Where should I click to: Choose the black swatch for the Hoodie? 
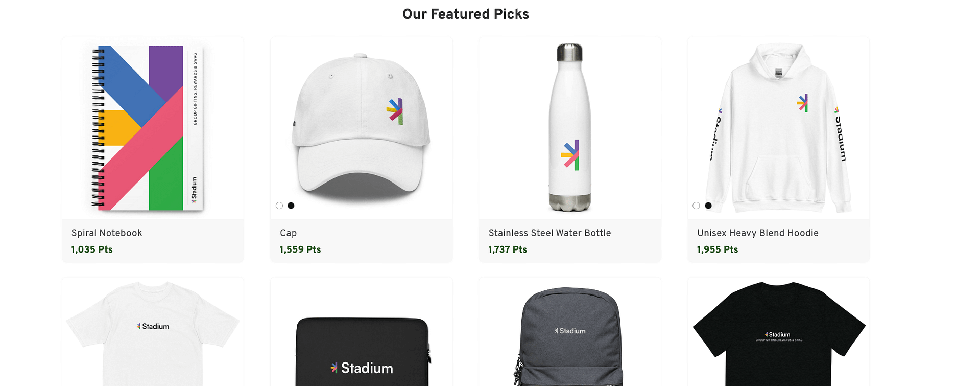click(x=708, y=206)
